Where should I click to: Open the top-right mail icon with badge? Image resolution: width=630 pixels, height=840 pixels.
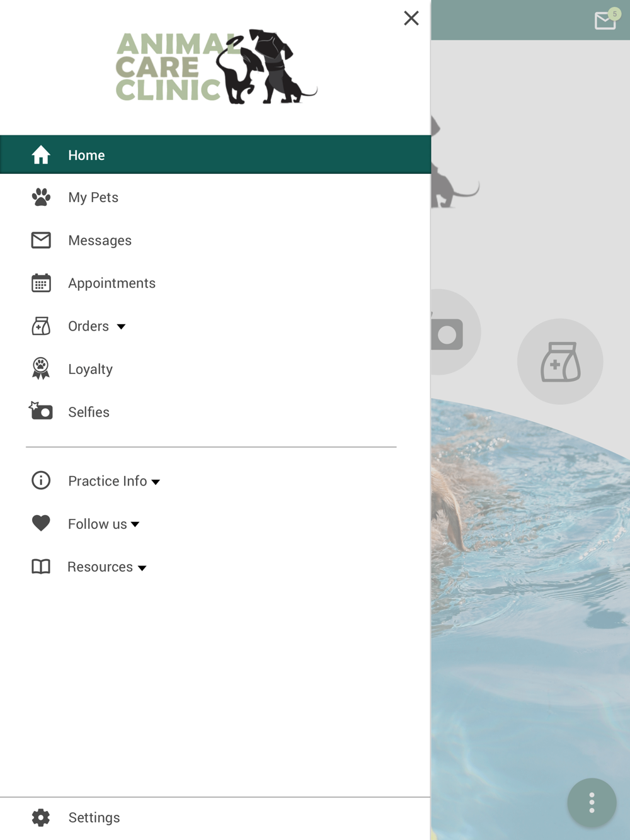point(606,20)
